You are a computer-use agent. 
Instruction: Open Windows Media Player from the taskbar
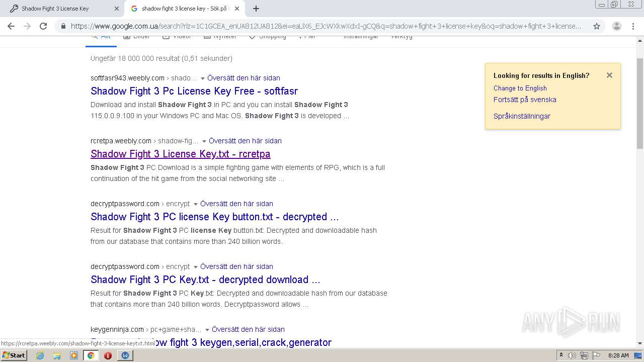click(74, 355)
